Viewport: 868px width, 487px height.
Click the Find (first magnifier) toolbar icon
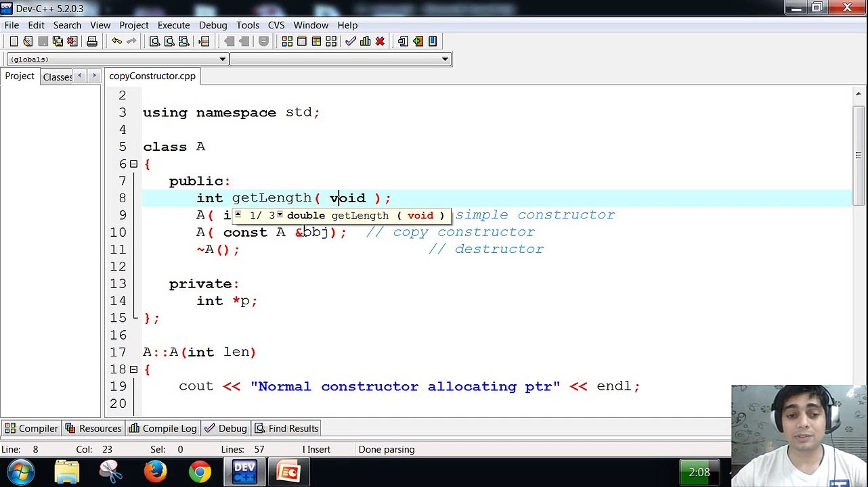click(154, 41)
